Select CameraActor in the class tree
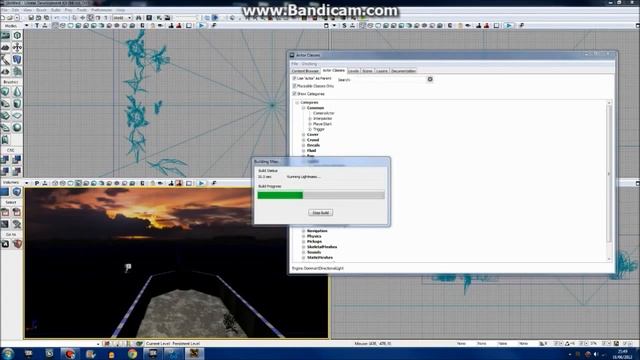 point(324,113)
